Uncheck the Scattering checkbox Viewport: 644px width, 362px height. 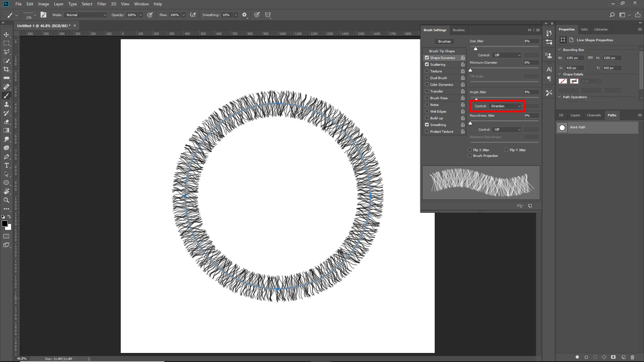427,64
